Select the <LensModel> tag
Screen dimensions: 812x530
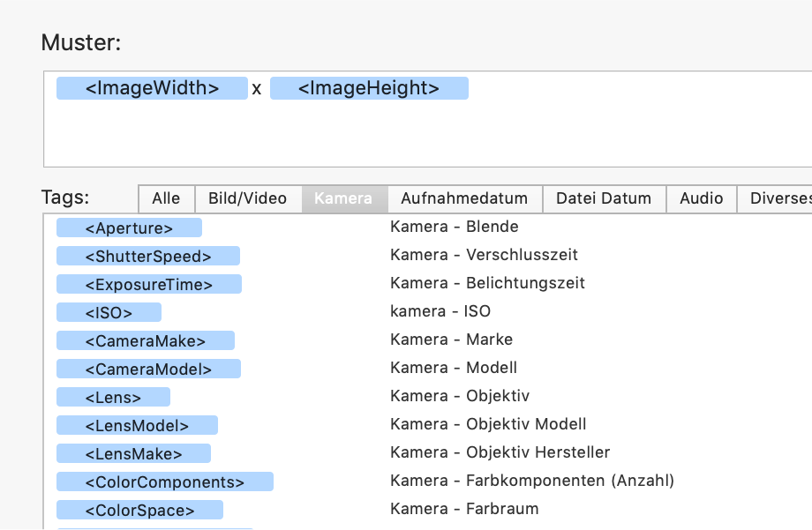click(137, 426)
